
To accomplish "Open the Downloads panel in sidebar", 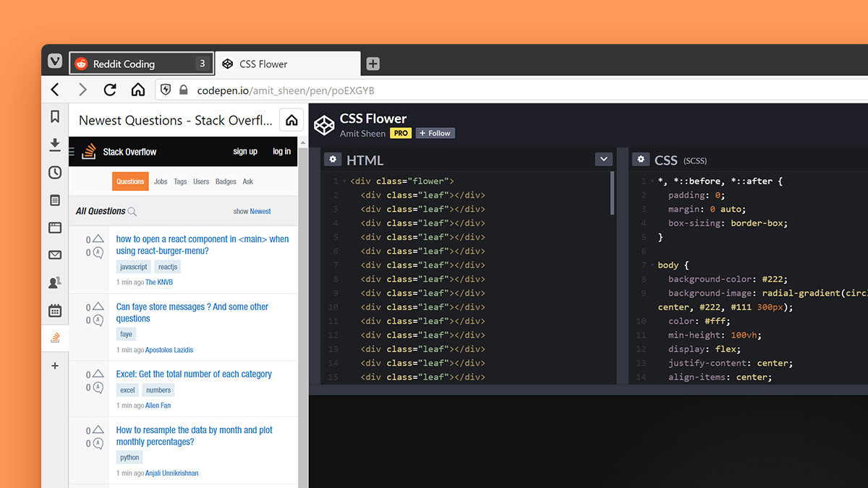I will click(x=55, y=145).
